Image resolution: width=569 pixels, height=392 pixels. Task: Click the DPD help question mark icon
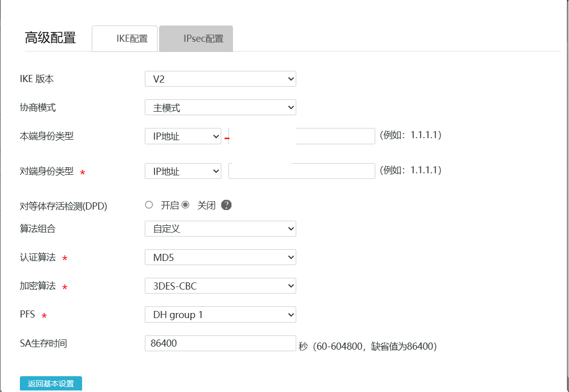tap(227, 205)
